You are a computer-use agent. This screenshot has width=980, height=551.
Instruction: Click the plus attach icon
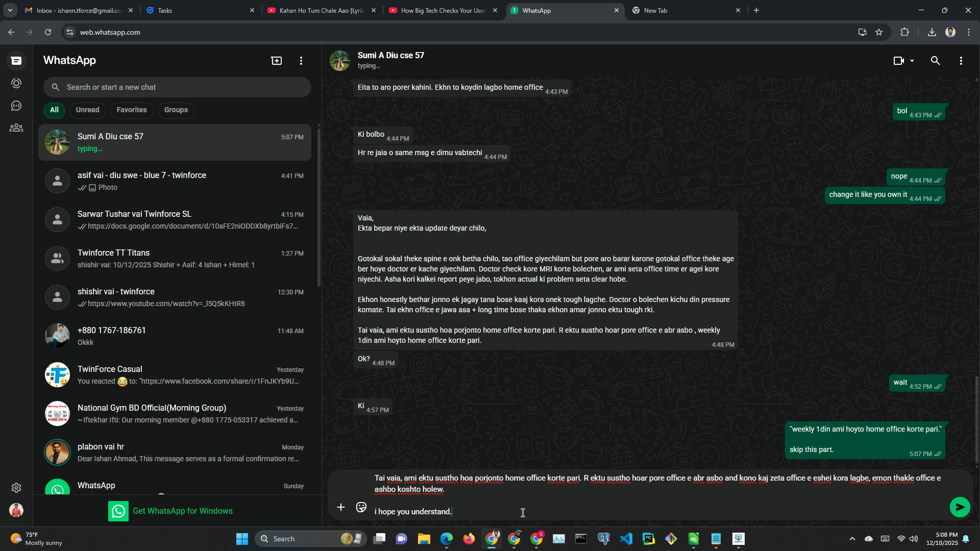coord(341,507)
